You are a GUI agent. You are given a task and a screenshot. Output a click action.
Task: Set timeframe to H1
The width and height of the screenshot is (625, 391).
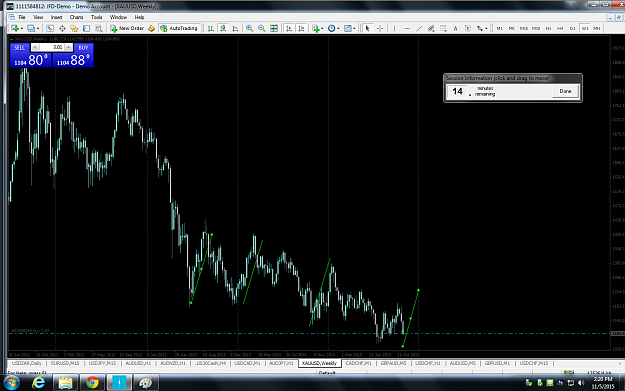[548, 28]
